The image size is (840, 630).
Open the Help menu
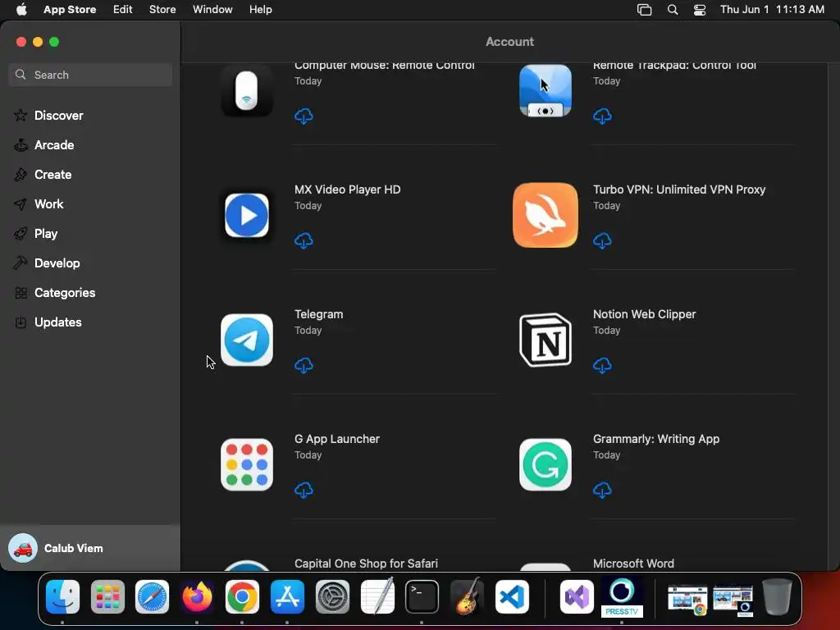click(x=260, y=9)
